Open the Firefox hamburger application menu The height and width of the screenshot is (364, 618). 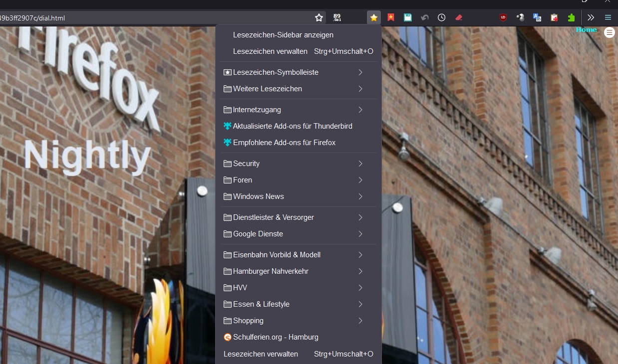(608, 18)
